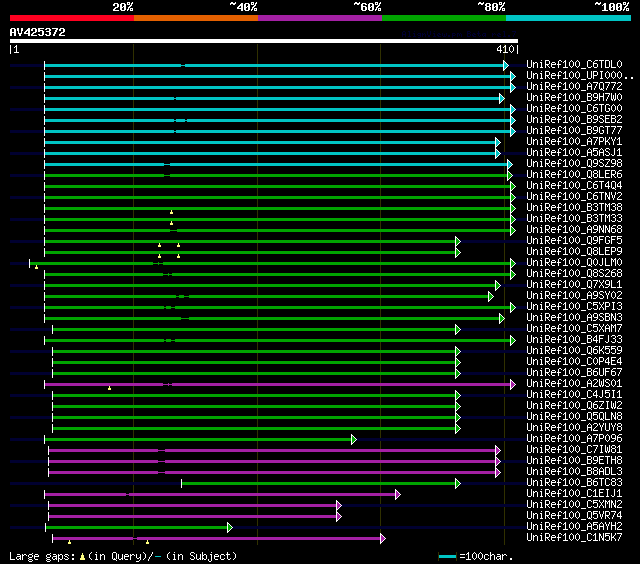
Task: Select the UniRef100_Q9FGF5 label
Action: coord(574,241)
